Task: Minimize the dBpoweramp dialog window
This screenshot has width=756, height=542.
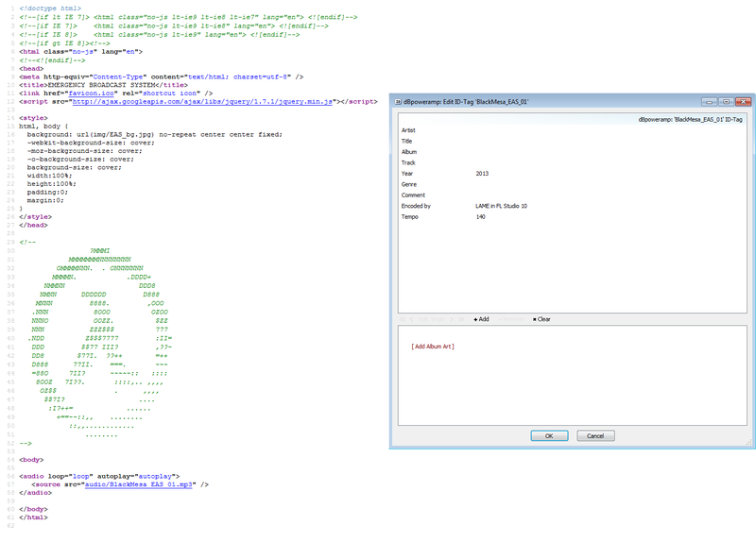Action: (x=709, y=102)
